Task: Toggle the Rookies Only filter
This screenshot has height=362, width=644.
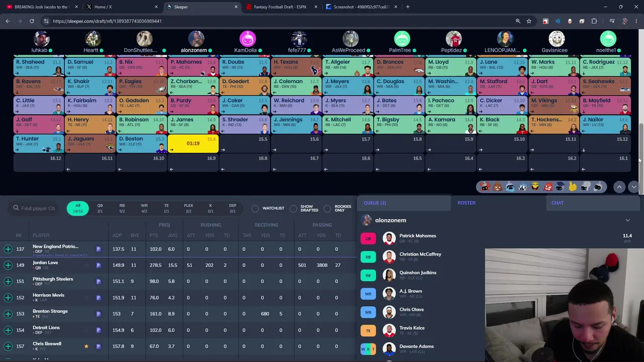Action: pos(328,208)
